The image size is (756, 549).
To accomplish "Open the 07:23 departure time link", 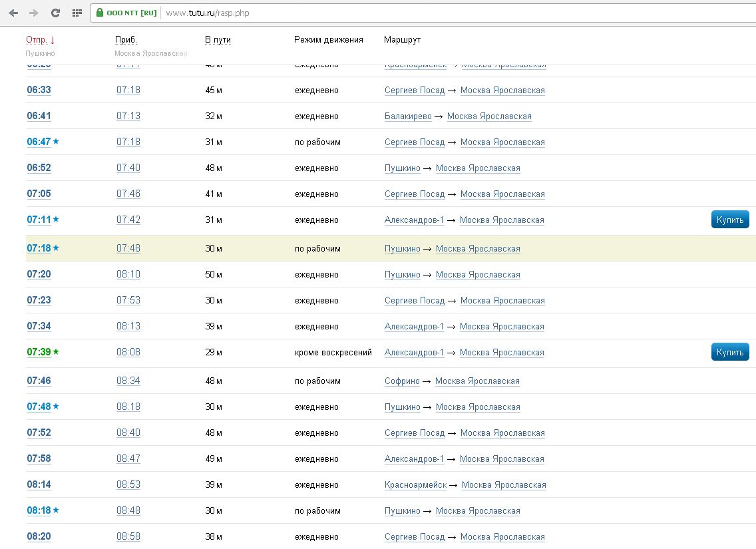I will pyautogui.click(x=39, y=301).
